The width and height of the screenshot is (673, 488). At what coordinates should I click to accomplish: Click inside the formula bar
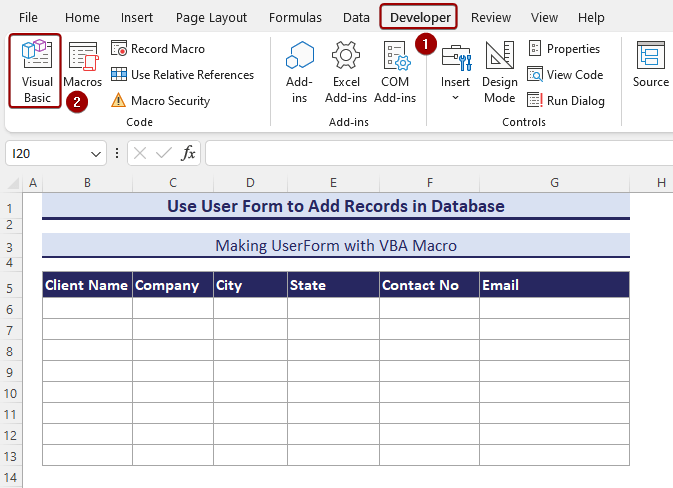point(438,154)
